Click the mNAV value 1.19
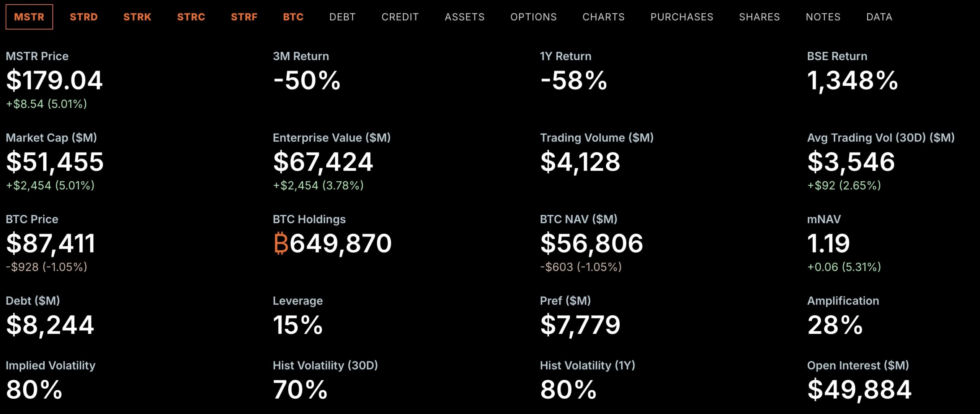 [x=828, y=243]
